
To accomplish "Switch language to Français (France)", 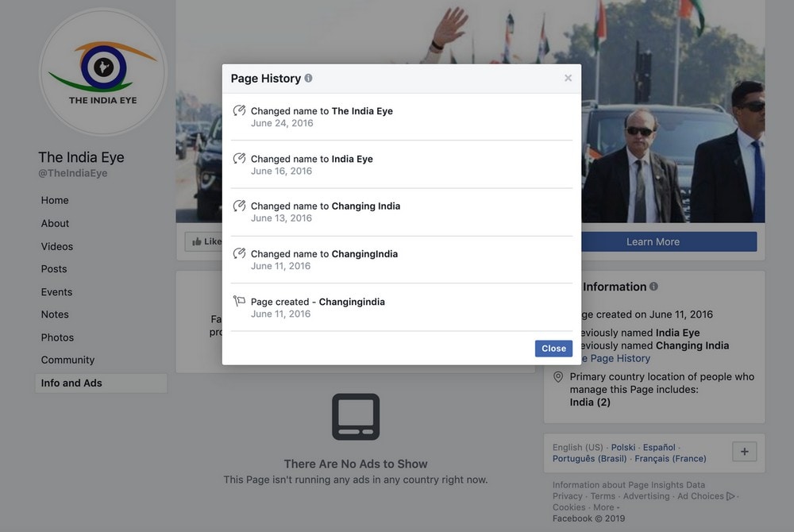I will coord(670,459).
